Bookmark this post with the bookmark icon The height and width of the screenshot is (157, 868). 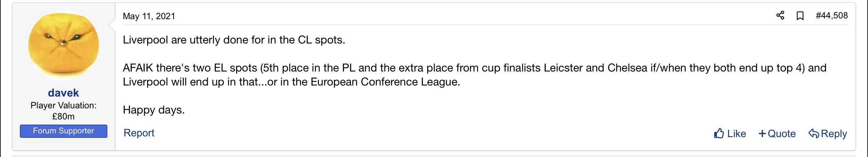[x=800, y=16]
